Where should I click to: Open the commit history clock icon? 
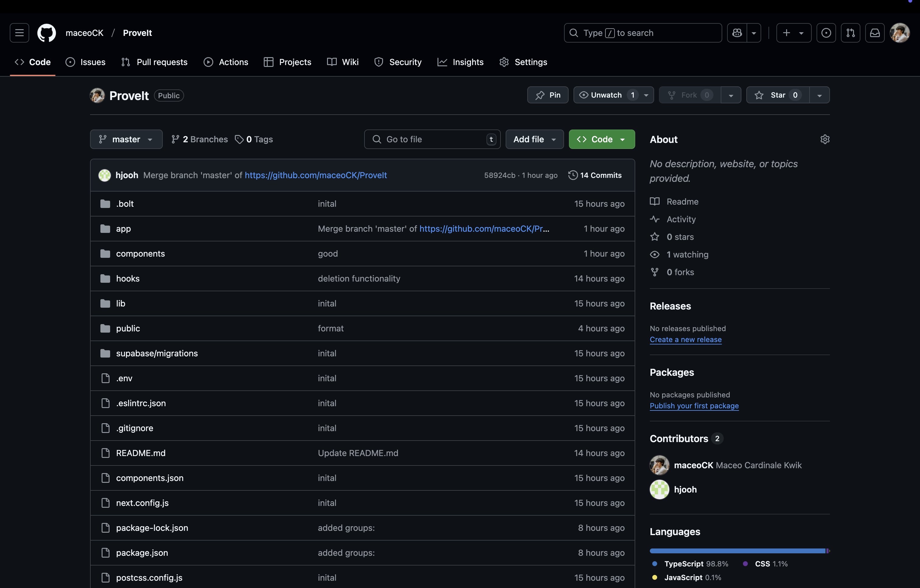[x=573, y=175]
